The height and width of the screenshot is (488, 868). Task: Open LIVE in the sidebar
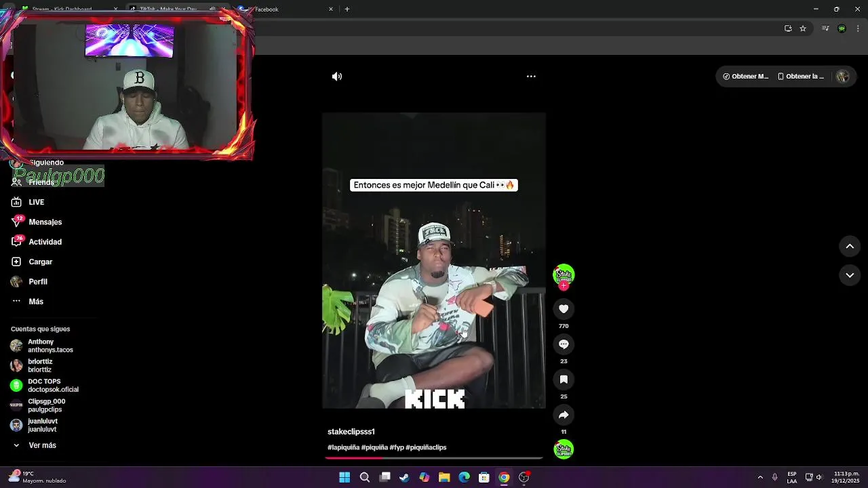coord(36,202)
